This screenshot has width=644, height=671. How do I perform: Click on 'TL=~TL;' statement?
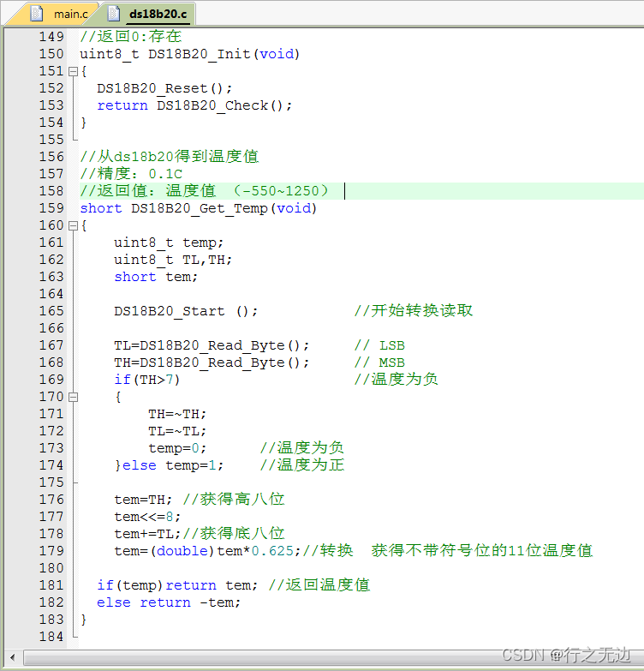(x=177, y=431)
